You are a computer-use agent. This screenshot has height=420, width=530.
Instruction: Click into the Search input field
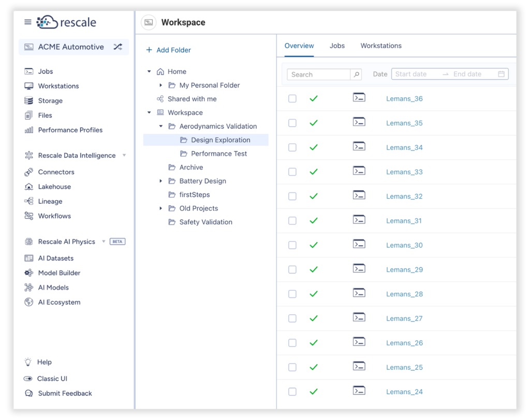point(319,74)
